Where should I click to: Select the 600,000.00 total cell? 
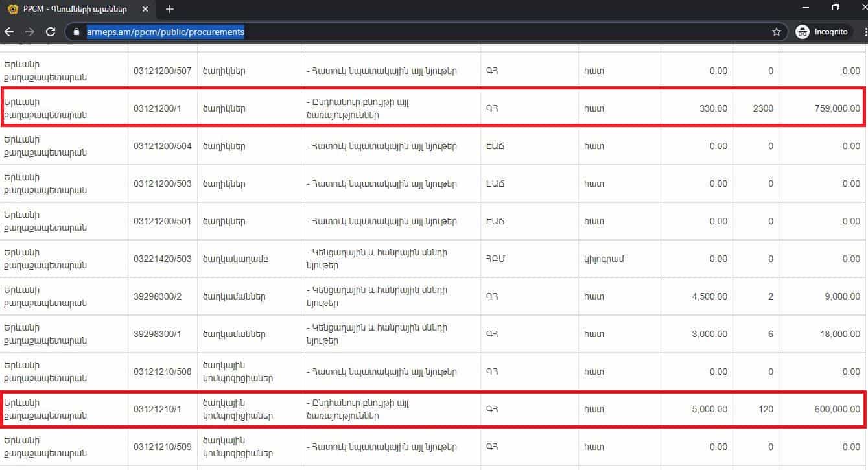[837, 409]
